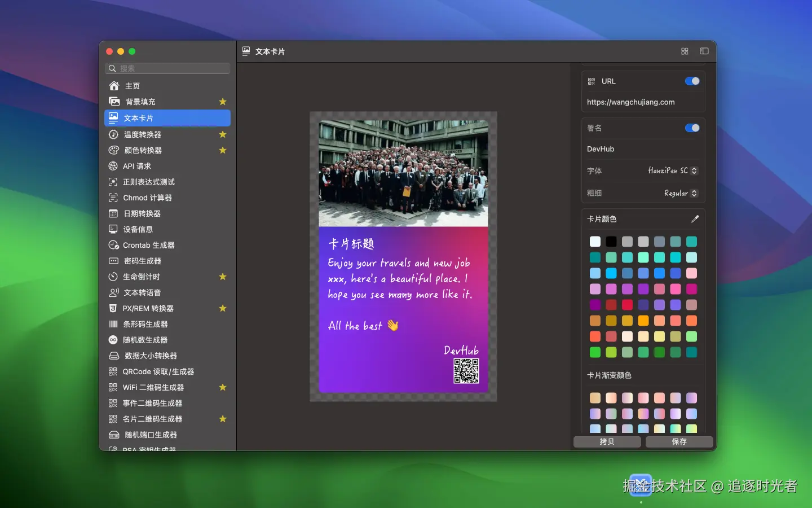Click the palette icon for 颜色转换器
This screenshot has height=508, width=812.
point(114,150)
